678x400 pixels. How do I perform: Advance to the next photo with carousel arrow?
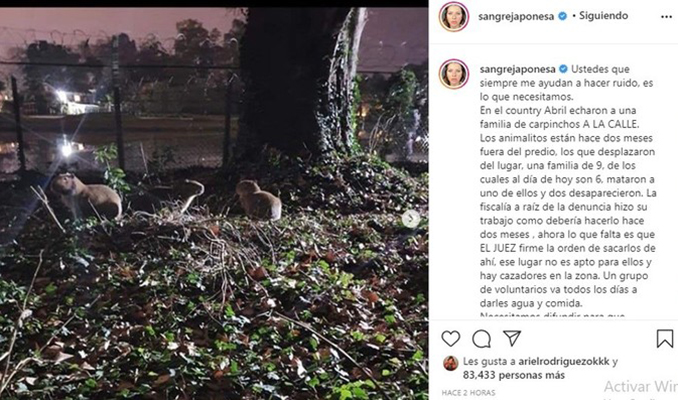pyautogui.click(x=410, y=219)
